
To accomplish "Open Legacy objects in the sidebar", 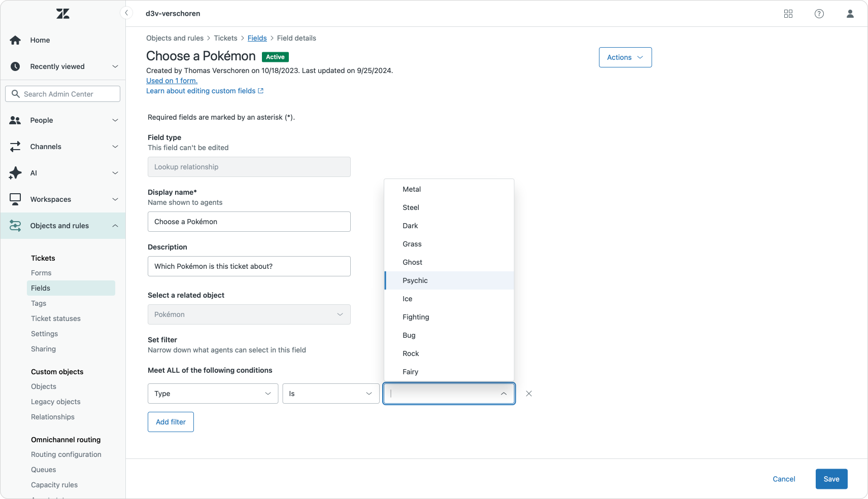I will [56, 402].
